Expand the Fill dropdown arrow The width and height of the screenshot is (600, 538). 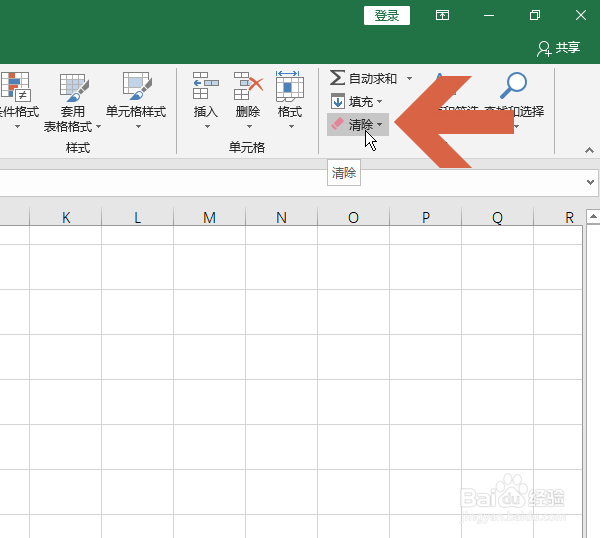380,101
